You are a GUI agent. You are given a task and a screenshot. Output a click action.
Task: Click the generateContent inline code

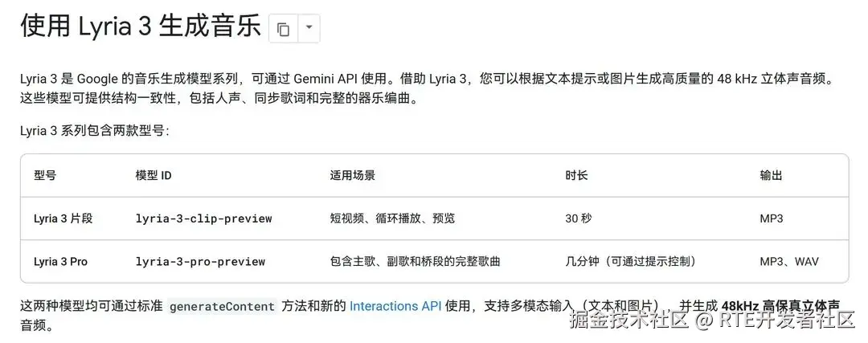[222, 307]
